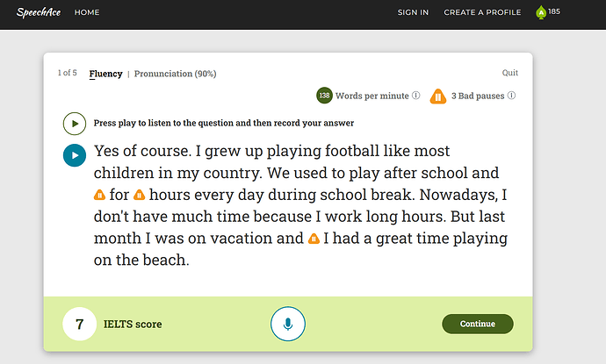This screenshot has height=364, width=606.
Task: Quit the speaking exercise
Action: click(x=509, y=74)
